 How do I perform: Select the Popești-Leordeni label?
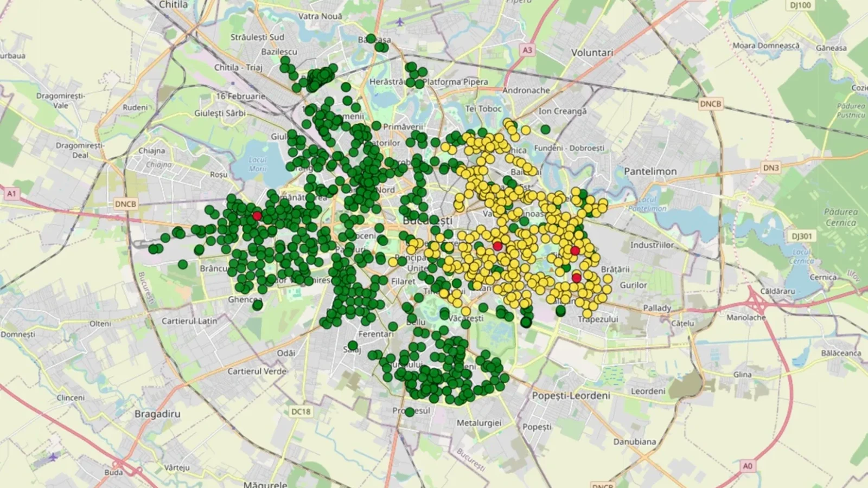coord(571,396)
